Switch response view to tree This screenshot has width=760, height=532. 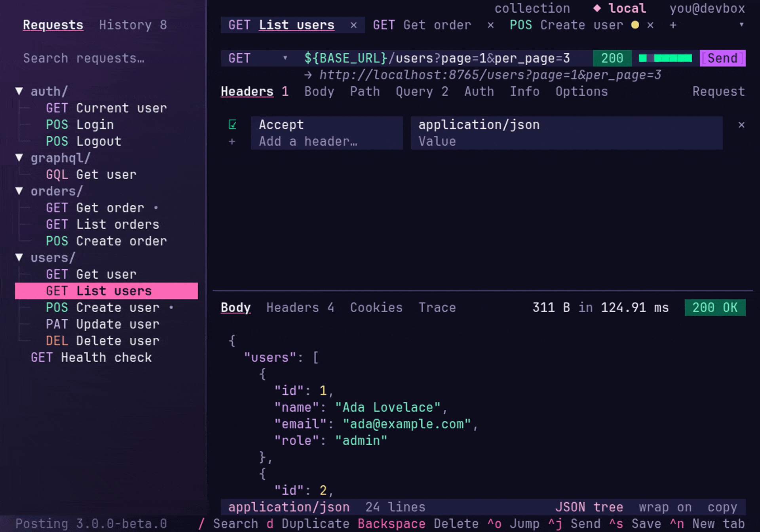pos(608,507)
